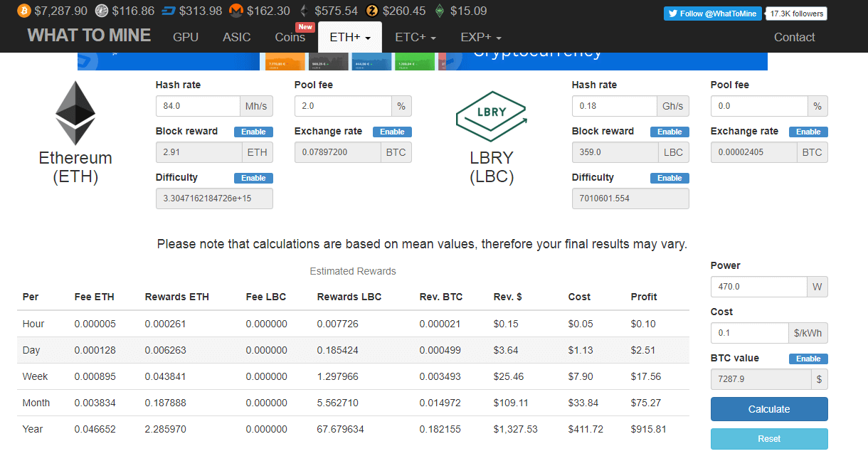Click the ETH exchange rate field
Viewport: 868px width, 466px height.
pos(338,152)
